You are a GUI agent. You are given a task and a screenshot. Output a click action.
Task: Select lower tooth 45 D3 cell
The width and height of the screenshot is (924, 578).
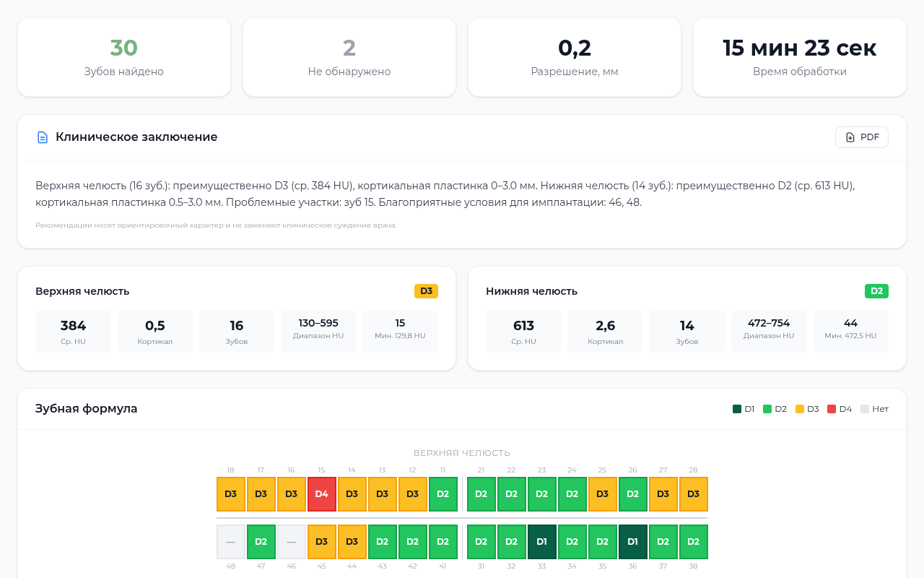pyautogui.click(x=321, y=542)
